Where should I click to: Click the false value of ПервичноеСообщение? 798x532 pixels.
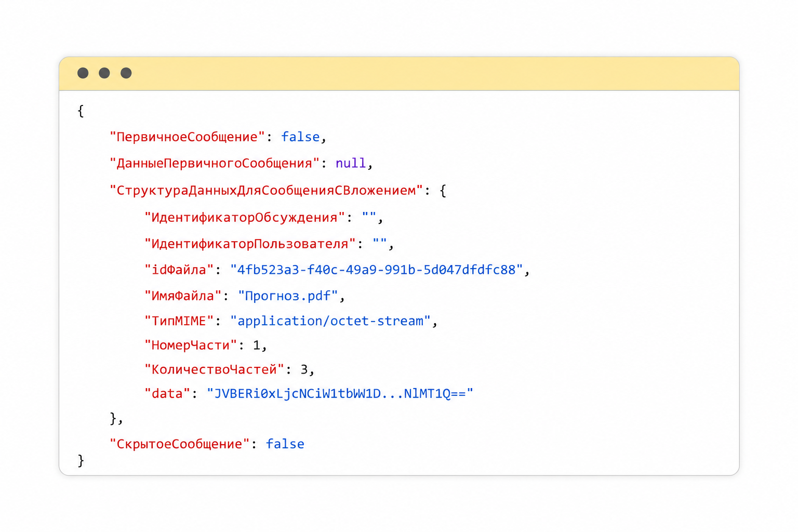click(300, 137)
